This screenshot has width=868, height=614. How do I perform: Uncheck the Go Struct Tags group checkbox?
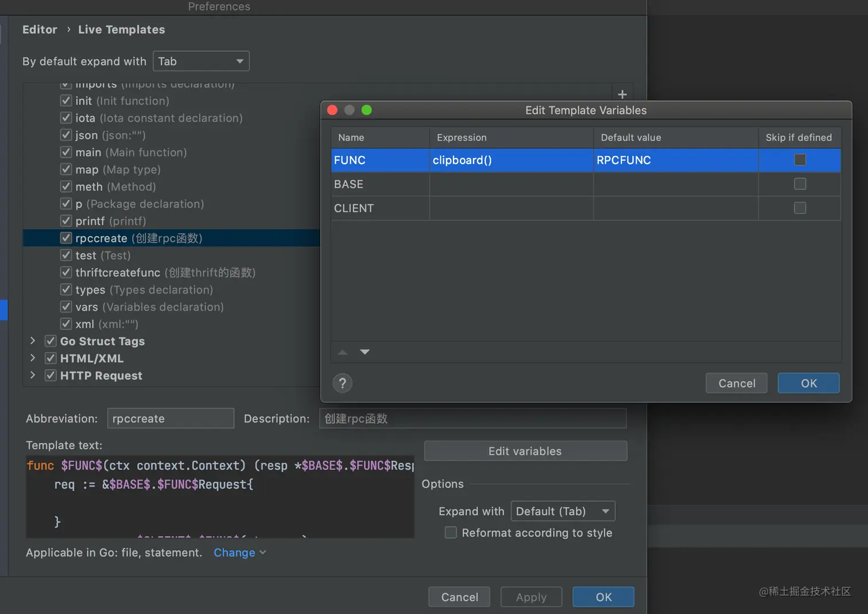(x=51, y=341)
